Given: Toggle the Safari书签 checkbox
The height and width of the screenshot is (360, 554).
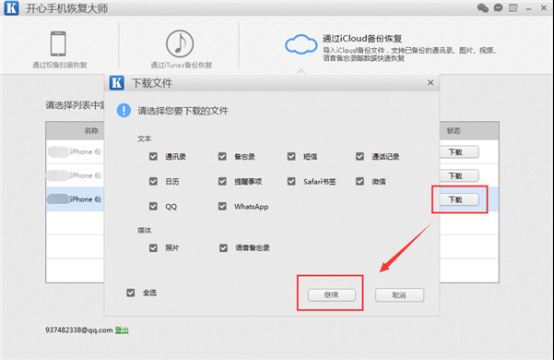Looking at the screenshot, I should [x=291, y=181].
